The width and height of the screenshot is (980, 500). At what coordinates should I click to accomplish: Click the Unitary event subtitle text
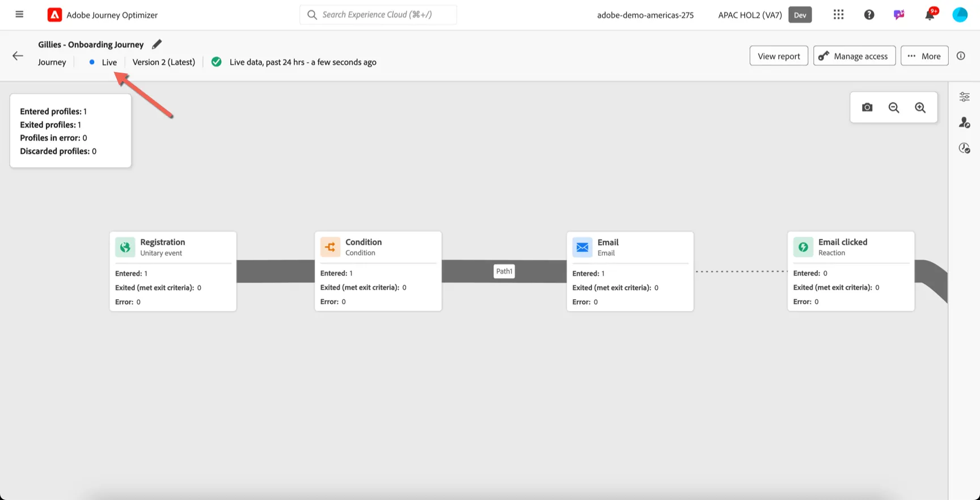pos(161,253)
